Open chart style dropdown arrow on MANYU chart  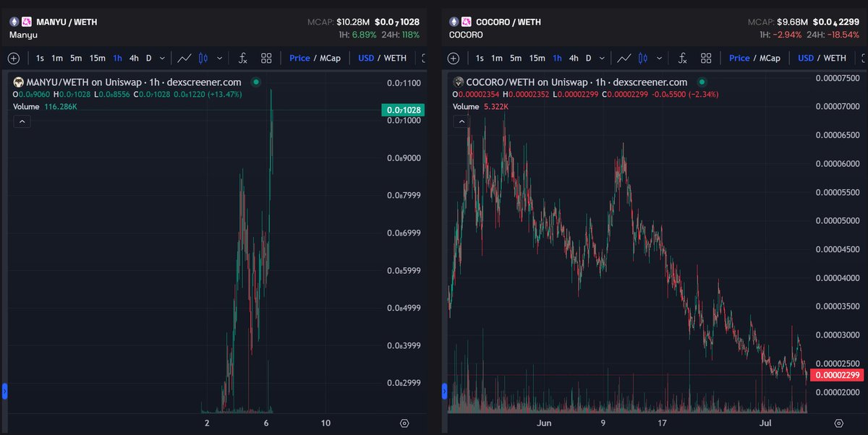click(219, 59)
